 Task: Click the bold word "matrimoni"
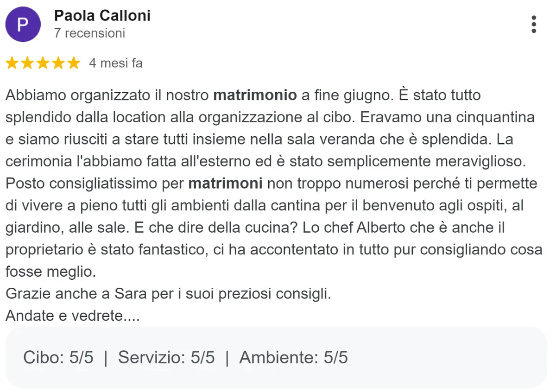[226, 183]
